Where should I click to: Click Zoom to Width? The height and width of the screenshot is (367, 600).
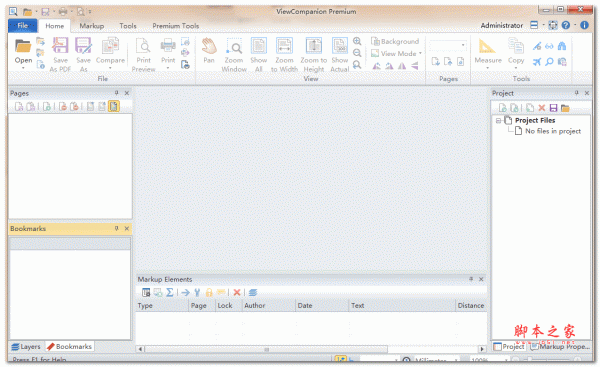(x=284, y=46)
